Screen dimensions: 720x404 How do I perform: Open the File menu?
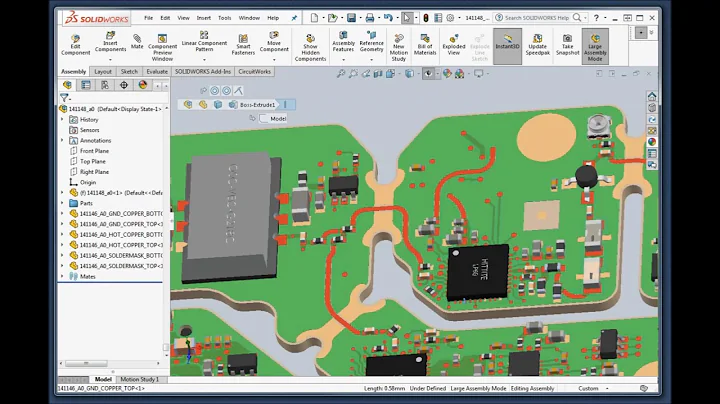click(148, 18)
